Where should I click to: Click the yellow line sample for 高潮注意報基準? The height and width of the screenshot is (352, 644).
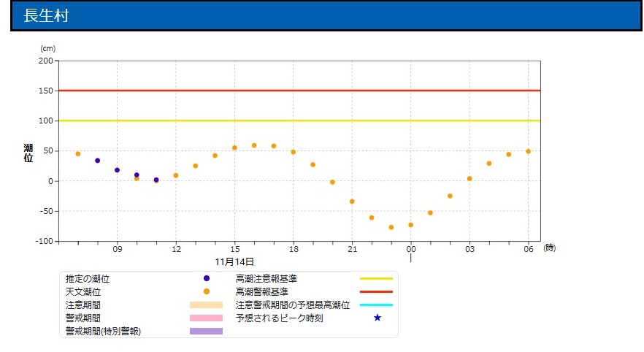[376, 278]
